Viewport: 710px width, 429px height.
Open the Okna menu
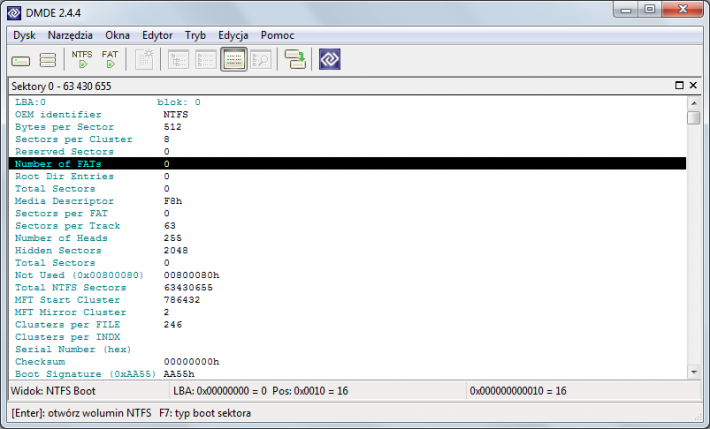click(x=117, y=35)
